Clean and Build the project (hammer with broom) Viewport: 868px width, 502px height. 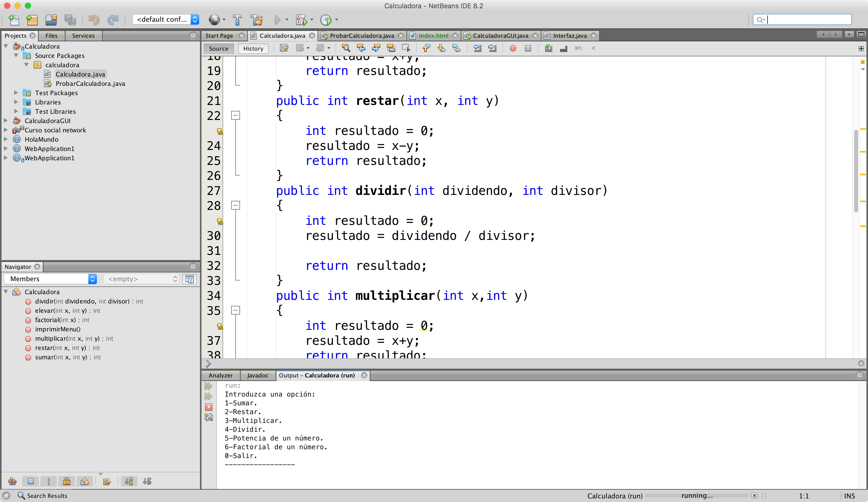(257, 20)
